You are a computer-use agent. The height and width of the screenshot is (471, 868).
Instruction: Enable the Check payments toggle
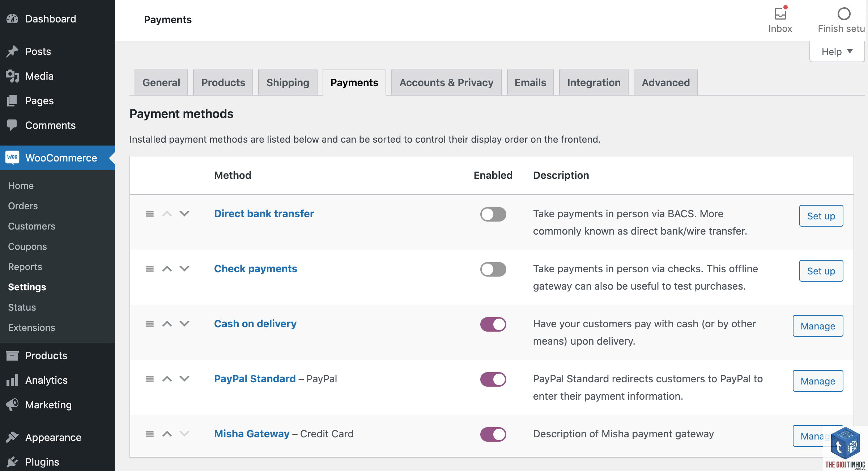493,269
